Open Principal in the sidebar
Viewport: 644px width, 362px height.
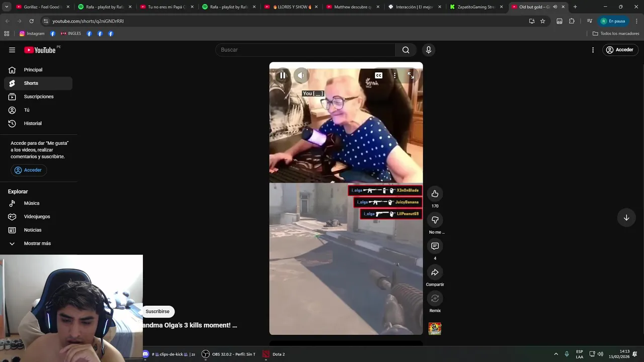click(38, 70)
